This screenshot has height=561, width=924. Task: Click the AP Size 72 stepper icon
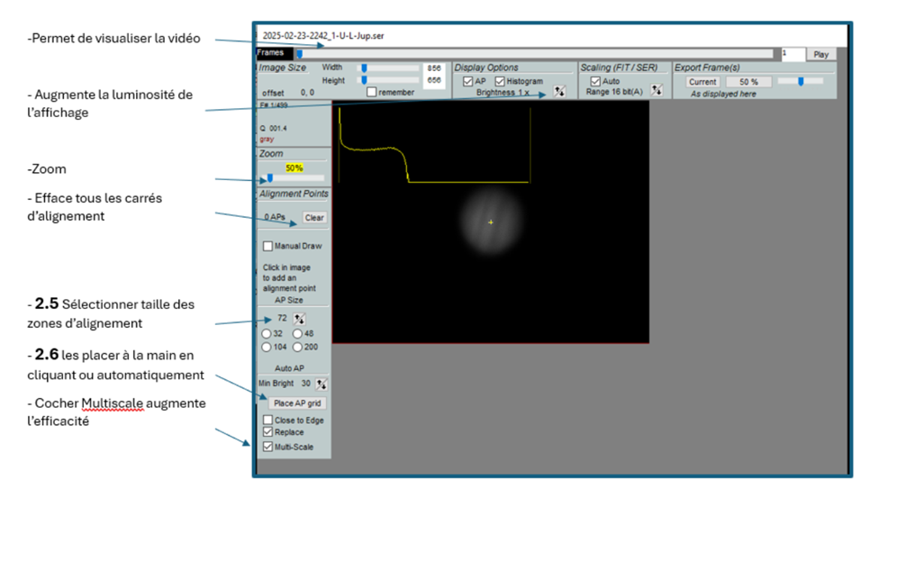coord(300,319)
